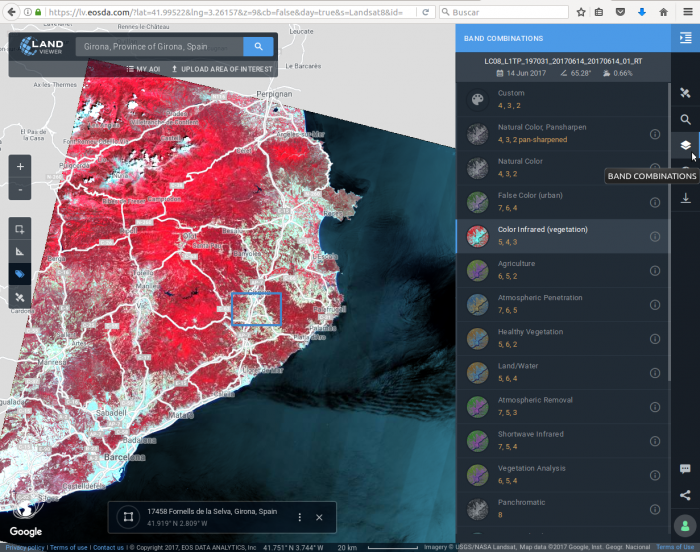Choose the Shortwave Infrared combination

(563, 441)
